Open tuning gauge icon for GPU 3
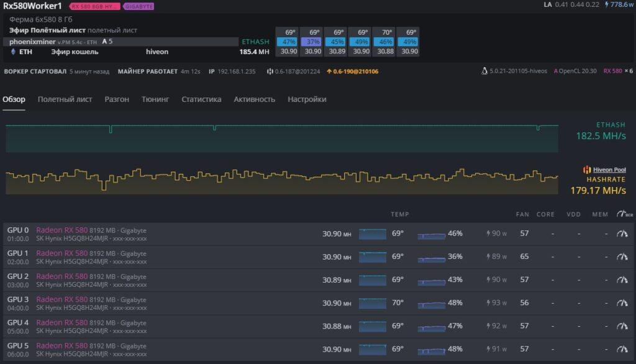636x364 pixels. 622,303
